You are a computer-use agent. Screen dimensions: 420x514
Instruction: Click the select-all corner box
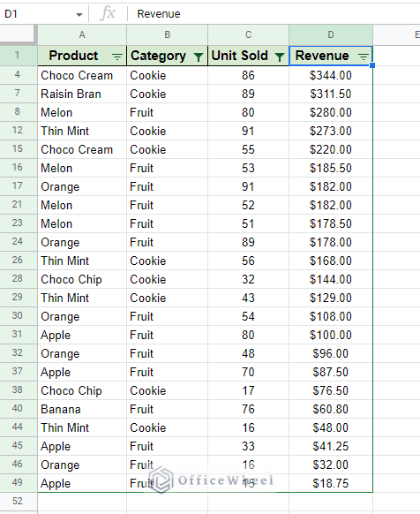point(19,34)
